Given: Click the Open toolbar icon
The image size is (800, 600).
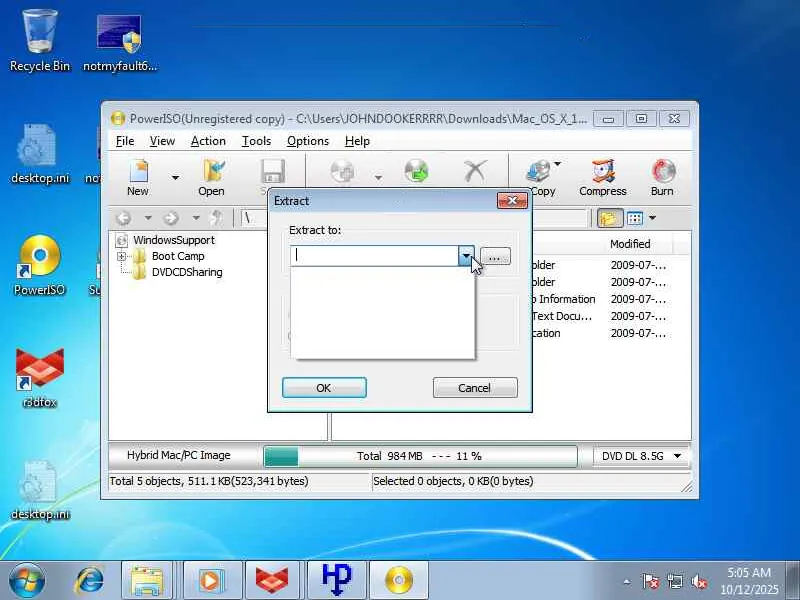Looking at the screenshot, I should pyautogui.click(x=211, y=177).
